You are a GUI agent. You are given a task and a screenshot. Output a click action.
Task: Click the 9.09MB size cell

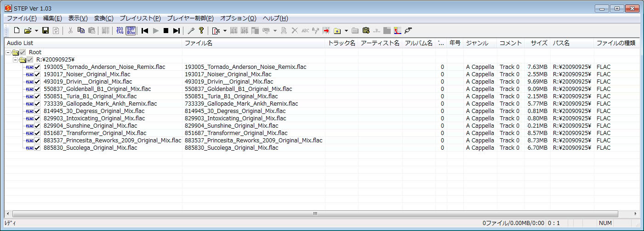(x=537, y=89)
